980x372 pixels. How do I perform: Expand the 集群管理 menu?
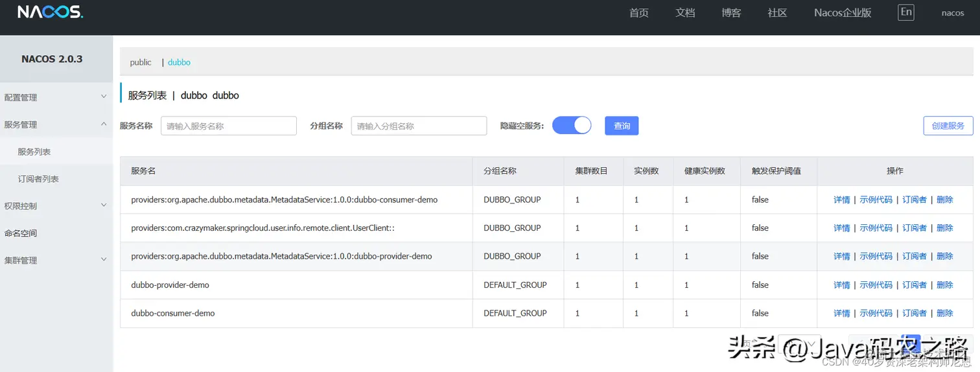pyautogui.click(x=56, y=260)
